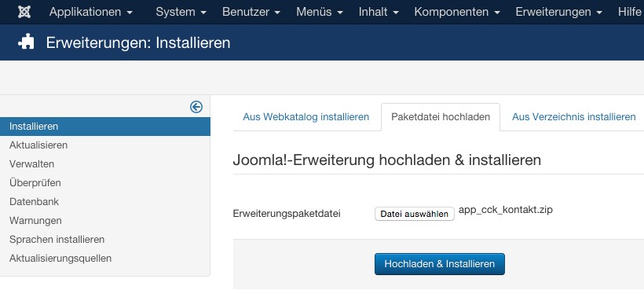
Task: Expand the Benutzer menu
Action: point(251,12)
